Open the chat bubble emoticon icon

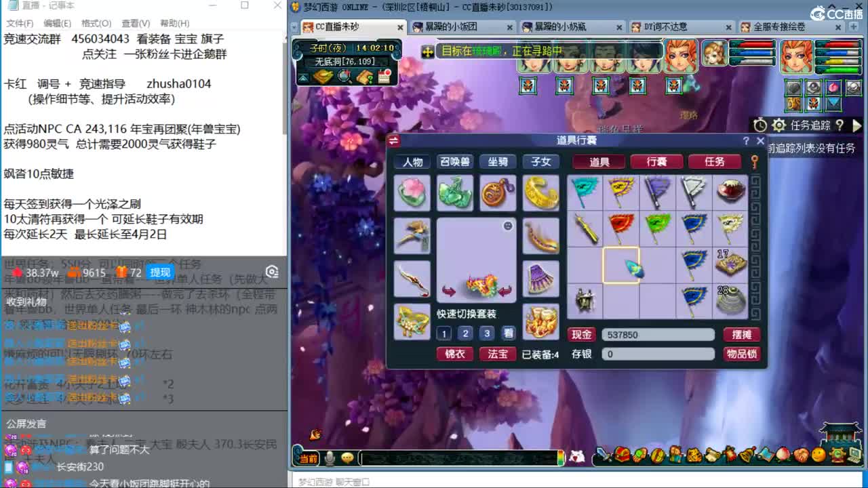[x=347, y=458]
